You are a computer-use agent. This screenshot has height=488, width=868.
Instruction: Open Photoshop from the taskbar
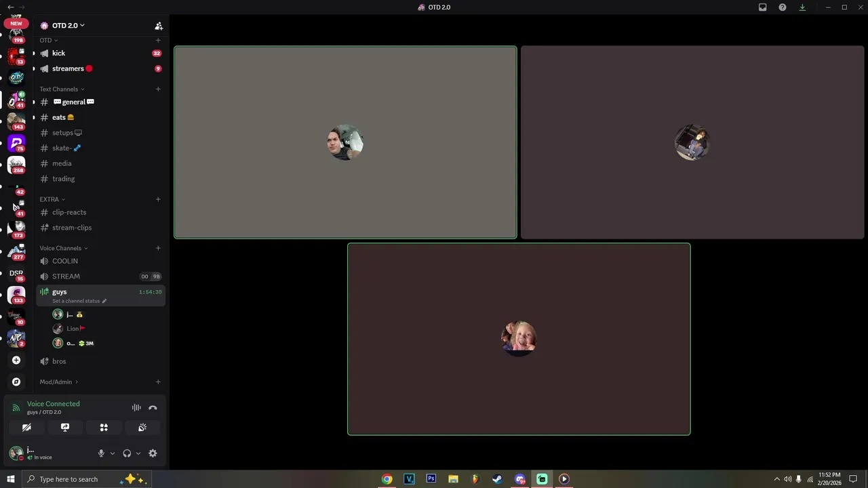click(x=431, y=479)
